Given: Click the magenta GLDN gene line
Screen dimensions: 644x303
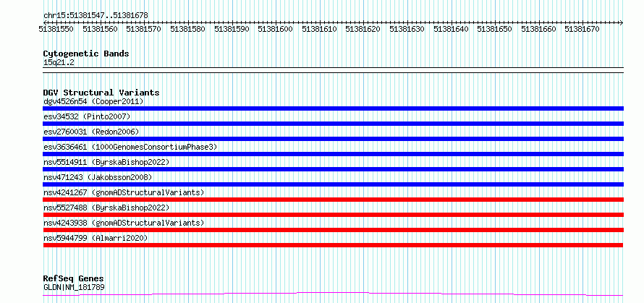Looking at the screenshot, I should (333, 294).
